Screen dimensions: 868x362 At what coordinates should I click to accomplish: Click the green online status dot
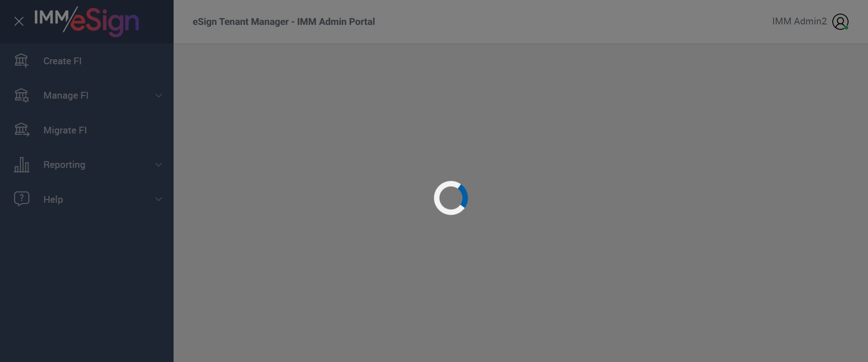pos(846,28)
